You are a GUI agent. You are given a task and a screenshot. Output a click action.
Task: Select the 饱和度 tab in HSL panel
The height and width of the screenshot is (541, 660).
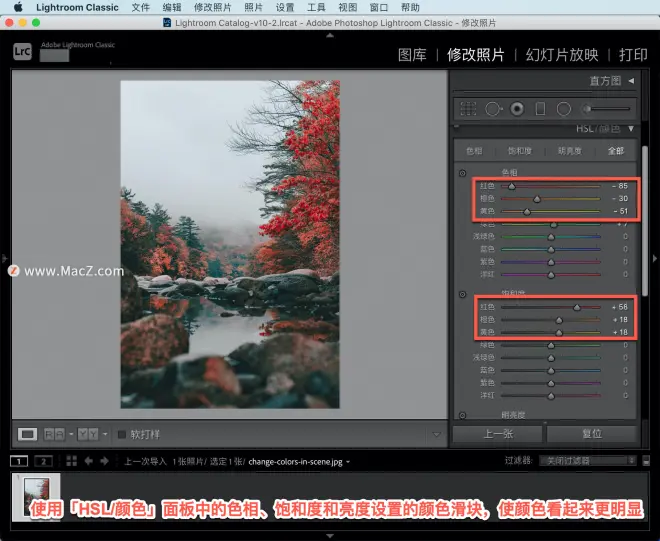[x=519, y=151]
